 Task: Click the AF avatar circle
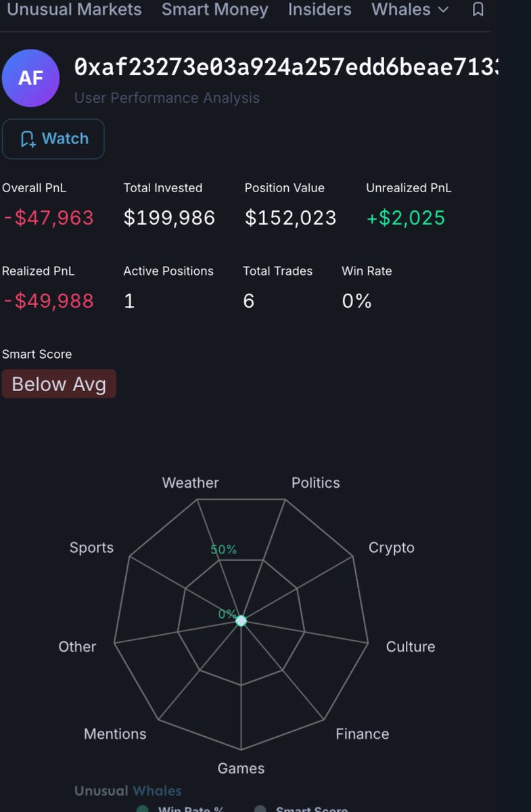point(30,78)
